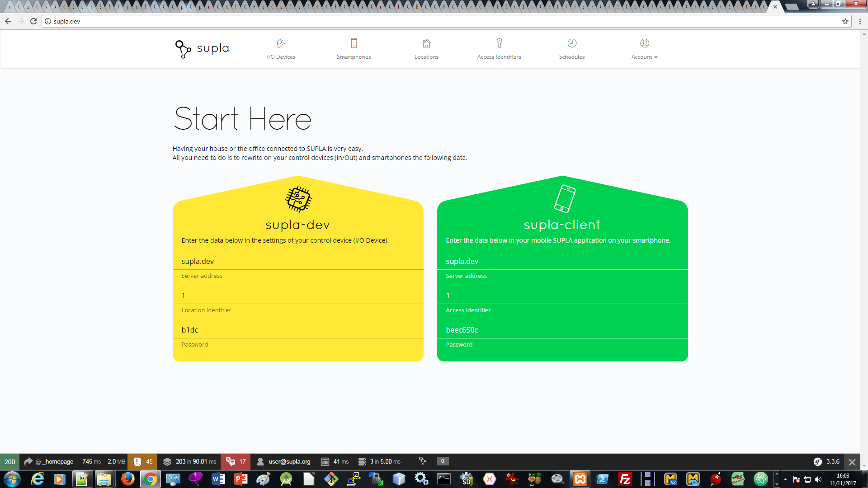Viewport: 868px width, 488px height.
Task: Select the supla-dev Location Identifier value 1
Action: click(184, 296)
